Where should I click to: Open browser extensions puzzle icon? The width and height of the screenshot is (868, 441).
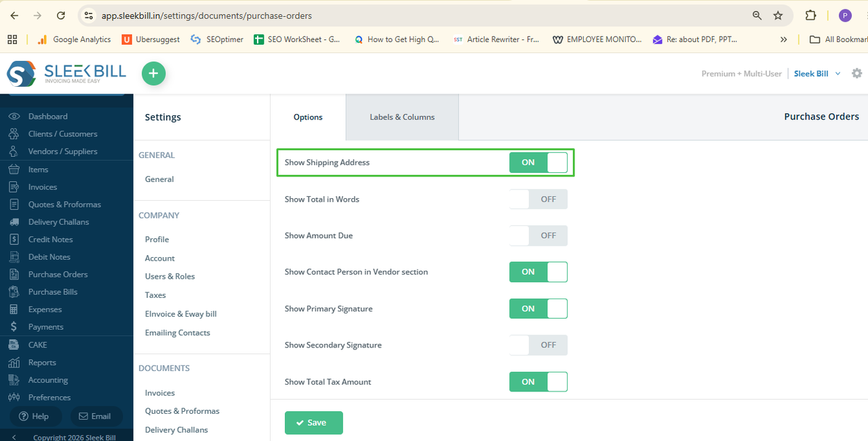(x=811, y=15)
